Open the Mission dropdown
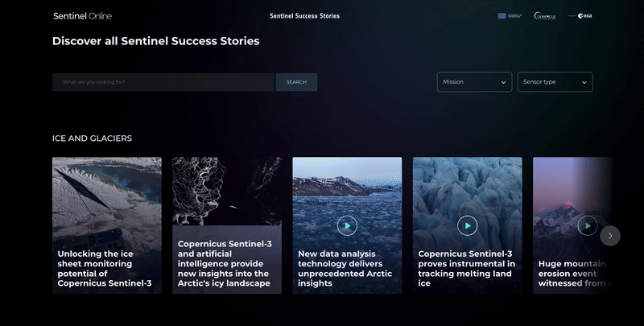The width and height of the screenshot is (644, 326). (474, 82)
